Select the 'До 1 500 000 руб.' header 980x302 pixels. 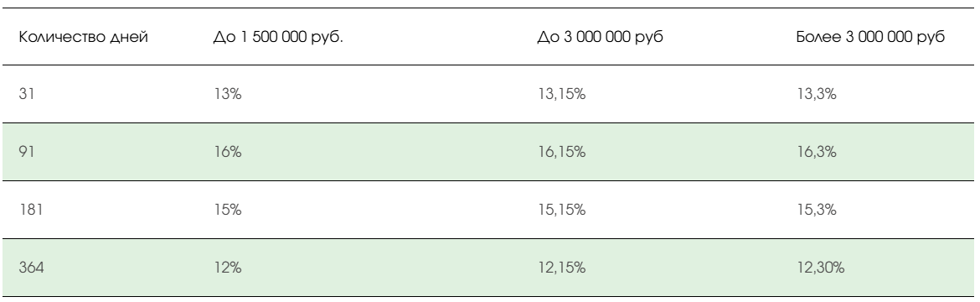click(278, 37)
